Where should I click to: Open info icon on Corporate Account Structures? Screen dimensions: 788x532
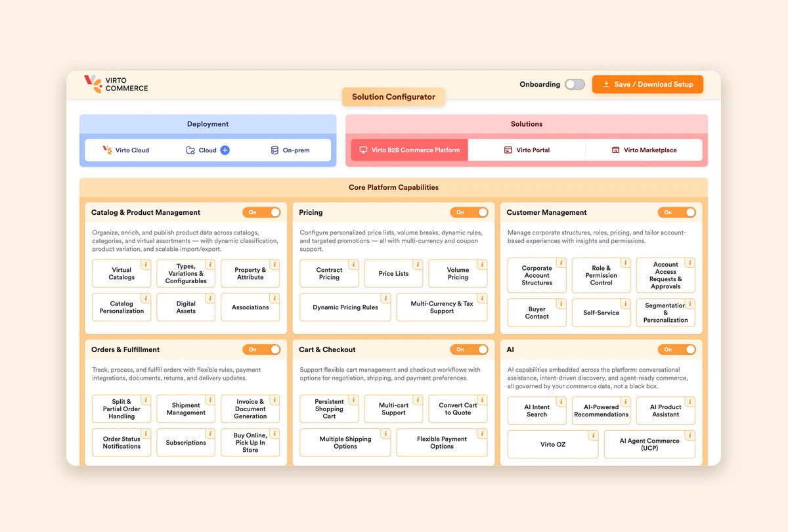click(x=561, y=262)
